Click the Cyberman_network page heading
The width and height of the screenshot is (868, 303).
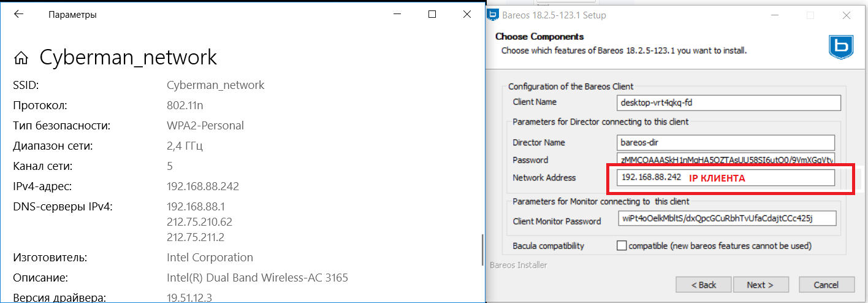(128, 57)
